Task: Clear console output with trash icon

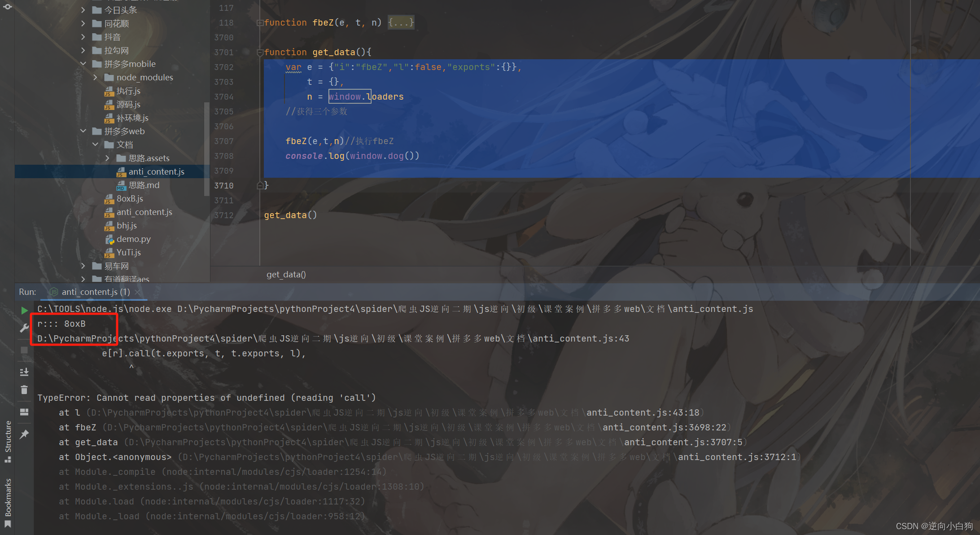Action: click(24, 390)
